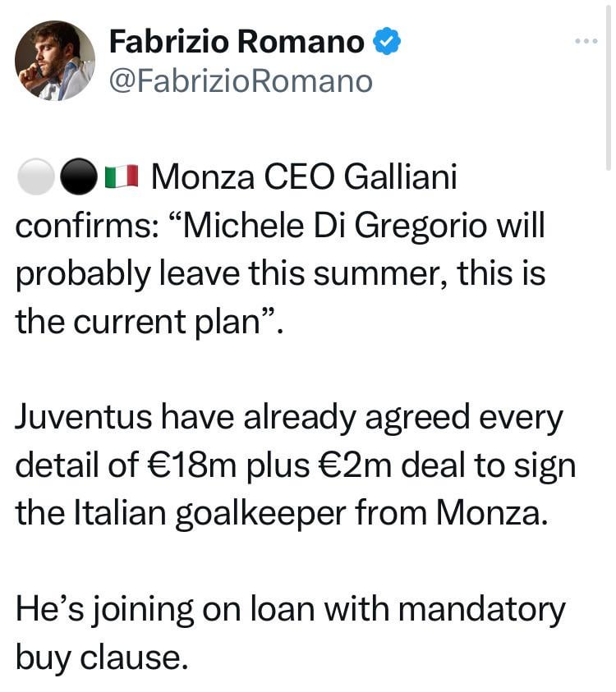Click the phrase 'probably leave this summer'
Screen dimensions: 616x692
point(231,273)
